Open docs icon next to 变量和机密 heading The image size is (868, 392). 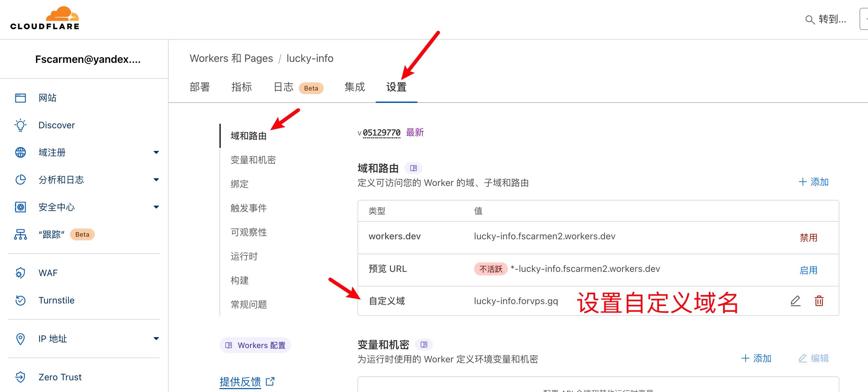point(424,344)
